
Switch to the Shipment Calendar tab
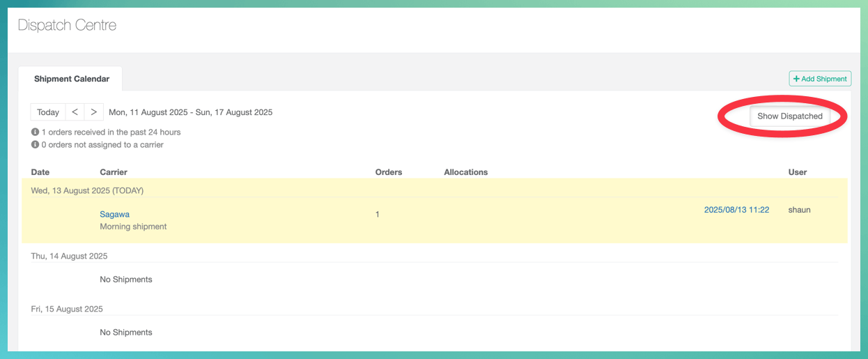click(72, 79)
